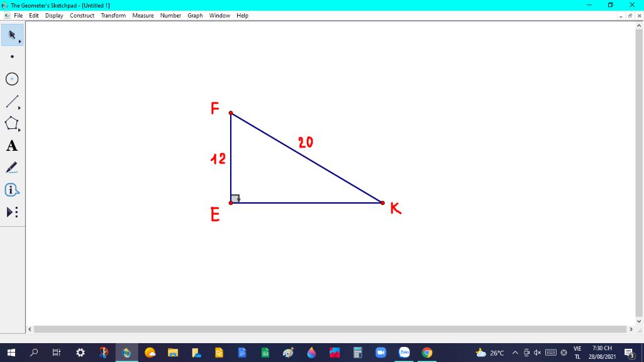
Task: Open Google Chrome from taskbar
Action: pyautogui.click(x=427, y=353)
